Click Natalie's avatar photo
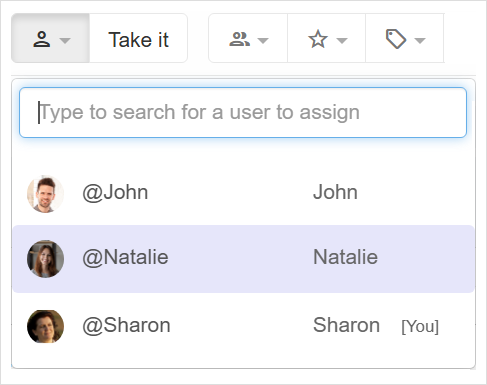This screenshot has width=487, height=385. coord(45,259)
